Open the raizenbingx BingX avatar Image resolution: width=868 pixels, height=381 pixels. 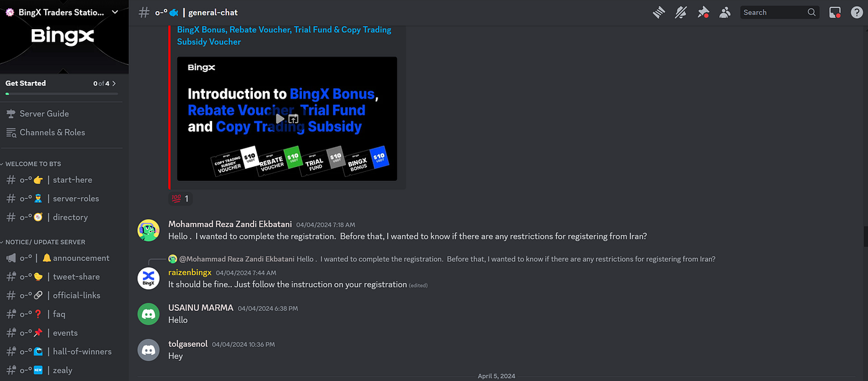point(148,278)
